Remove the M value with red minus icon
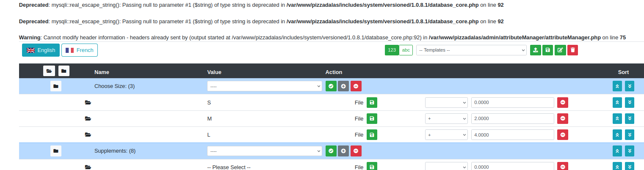This screenshot has height=170, width=644. click(563, 119)
